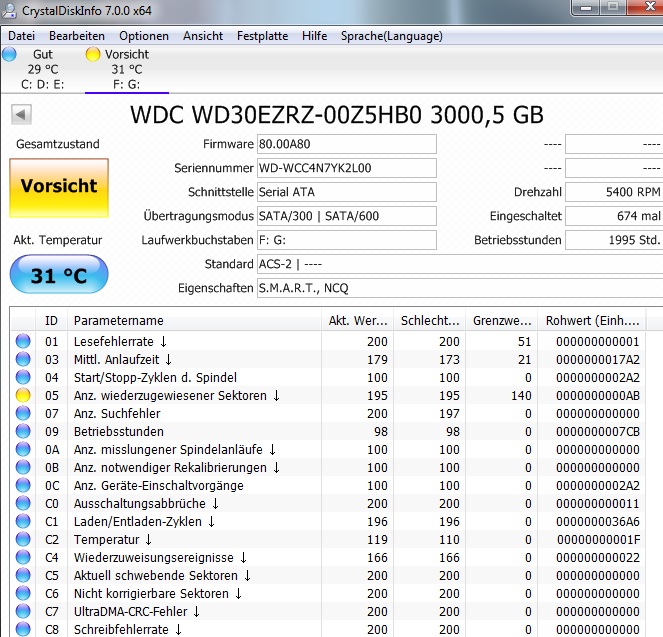Click blue status icon of Lesefehlerrate row
The width and height of the screenshot is (663, 637).
23,341
